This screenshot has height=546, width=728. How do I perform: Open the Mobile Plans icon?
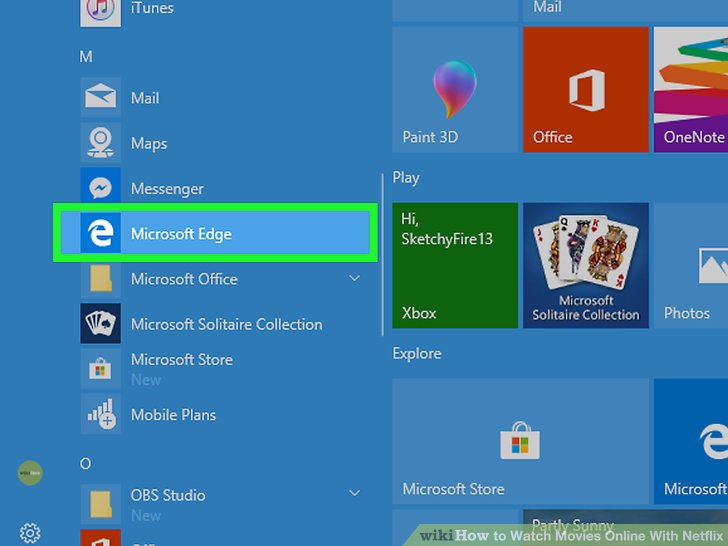tap(100, 414)
